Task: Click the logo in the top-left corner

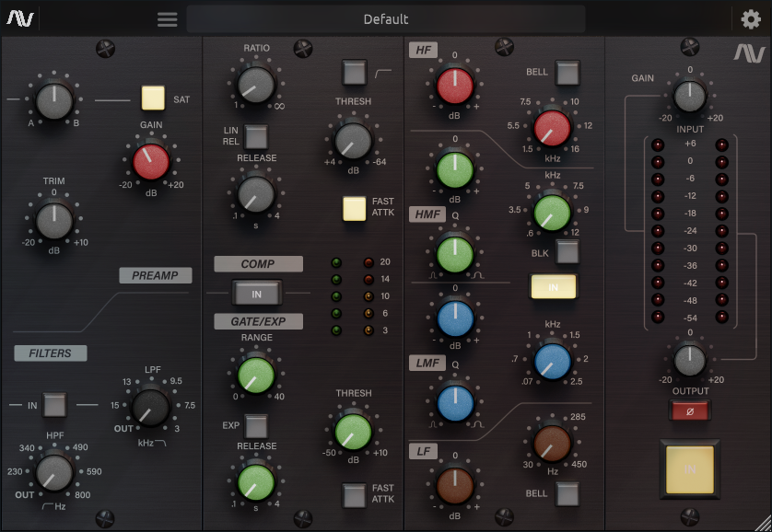Action: 20,19
